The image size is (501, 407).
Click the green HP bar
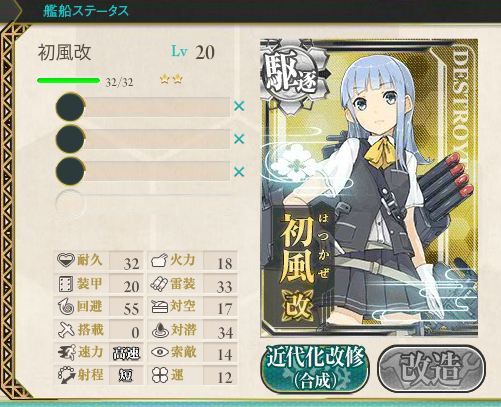click(69, 80)
